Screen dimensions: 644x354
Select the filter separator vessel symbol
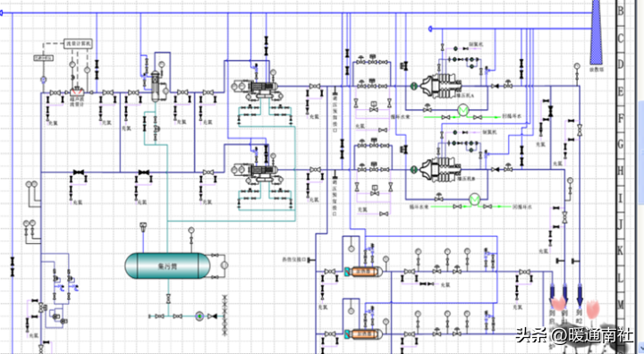156,86
